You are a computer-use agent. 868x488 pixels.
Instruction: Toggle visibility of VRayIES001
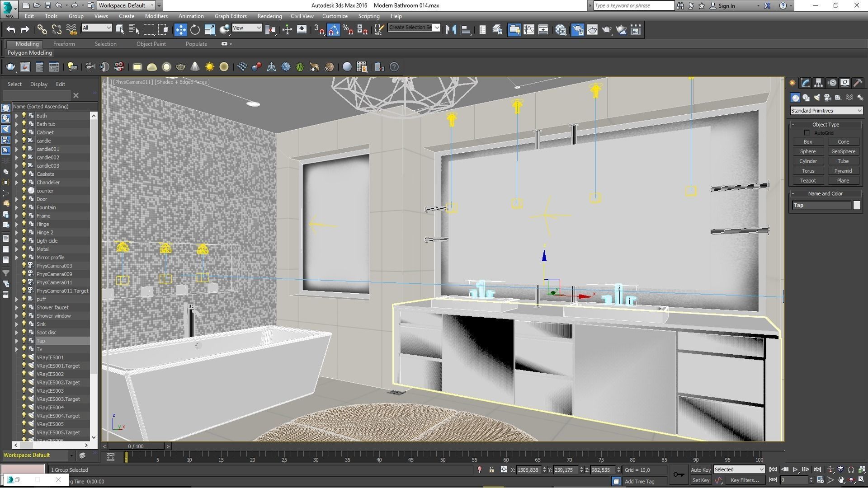24,357
